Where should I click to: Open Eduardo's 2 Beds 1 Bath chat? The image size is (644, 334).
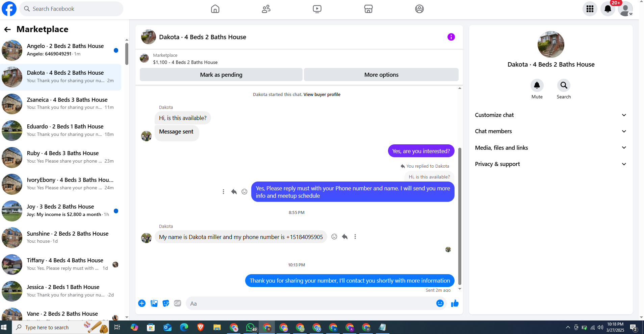point(61,130)
